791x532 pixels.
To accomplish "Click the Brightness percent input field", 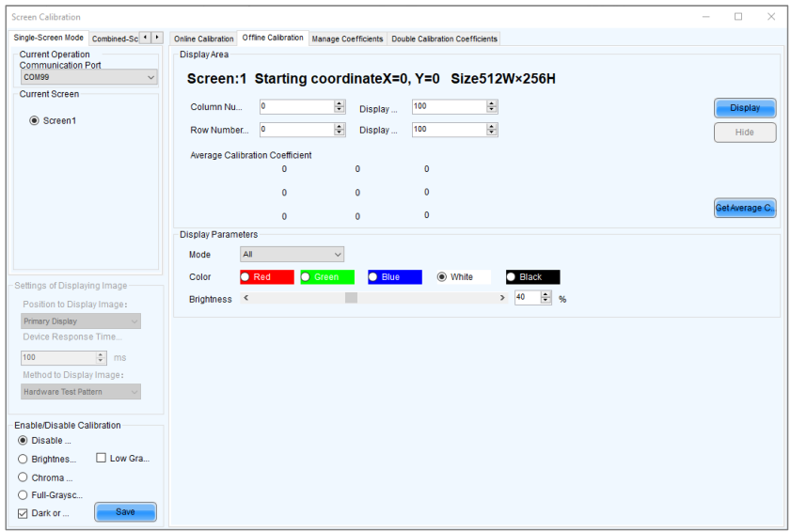I will (x=527, y=298).
